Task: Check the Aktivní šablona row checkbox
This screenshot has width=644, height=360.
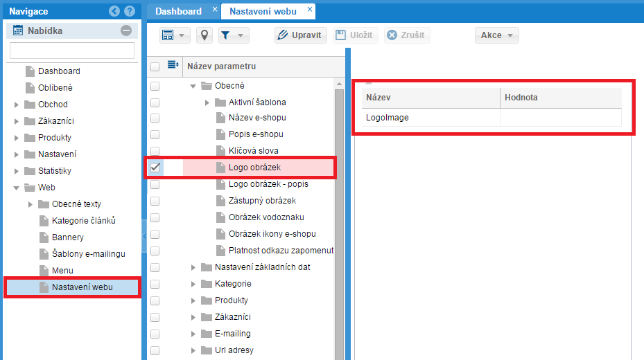Action: click(155, 102)
